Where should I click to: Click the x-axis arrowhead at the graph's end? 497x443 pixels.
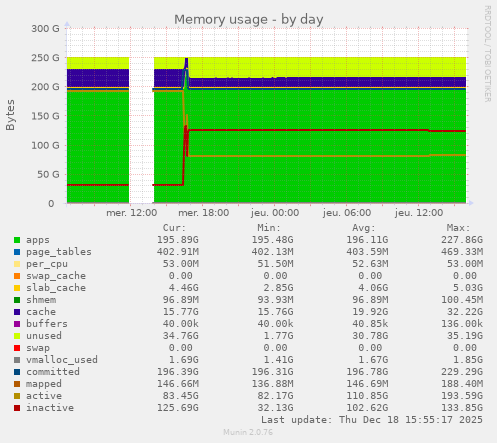tap(471, 203)
